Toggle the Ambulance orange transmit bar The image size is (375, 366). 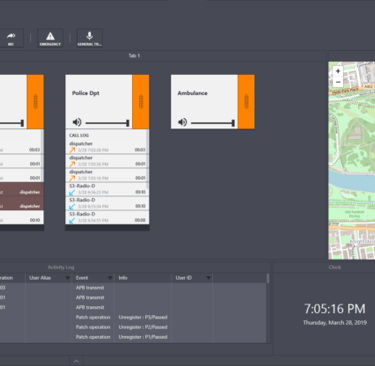[x=246, y=102]
